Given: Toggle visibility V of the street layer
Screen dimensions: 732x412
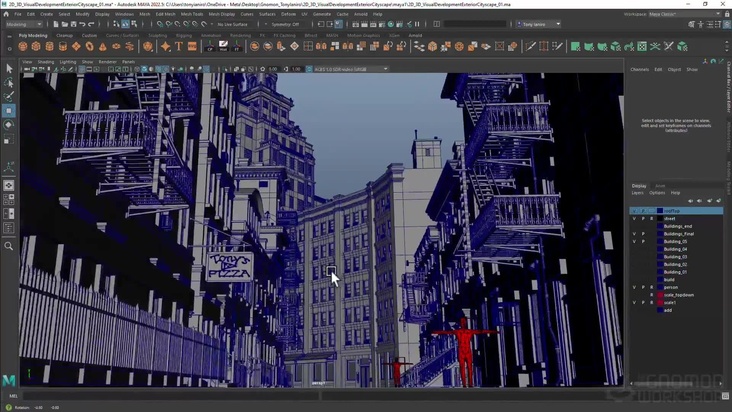Looking at the screenshot, I should click(634, 218).
